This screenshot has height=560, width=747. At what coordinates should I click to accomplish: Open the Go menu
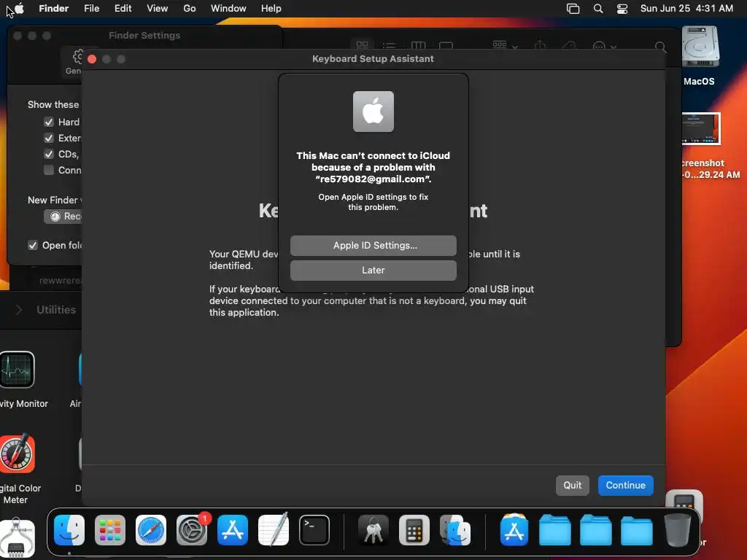pos(190,8)
